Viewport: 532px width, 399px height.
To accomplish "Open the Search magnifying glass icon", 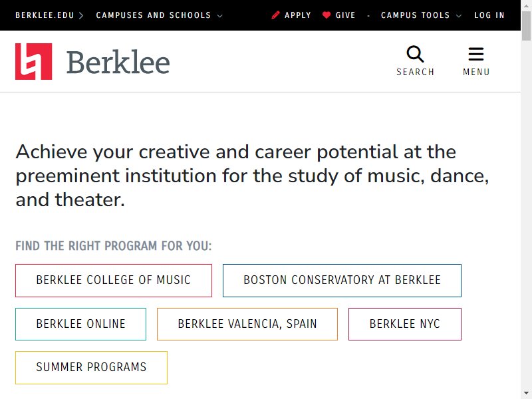I will [415, 54].
